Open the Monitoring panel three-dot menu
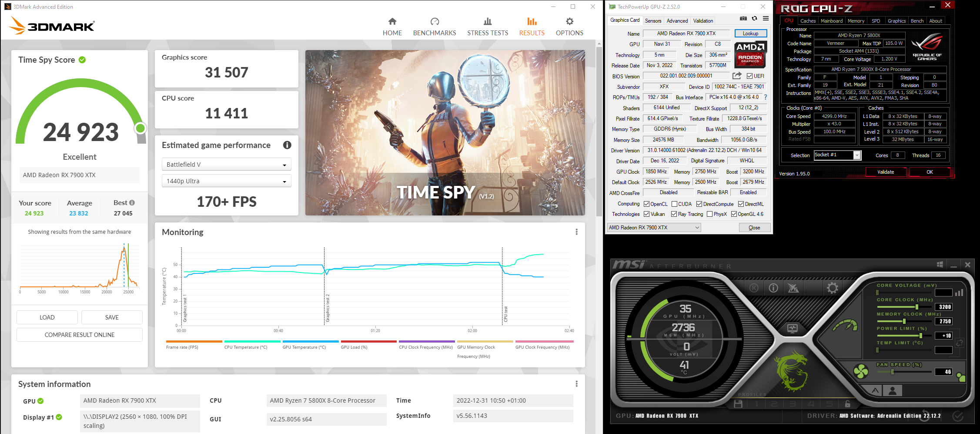The image size is (980, 434). point(577,232)
